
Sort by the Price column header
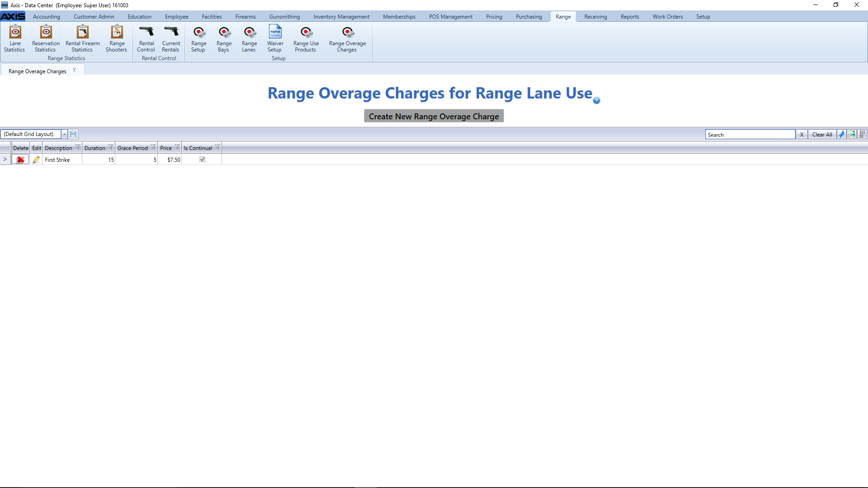pos(166,148)
